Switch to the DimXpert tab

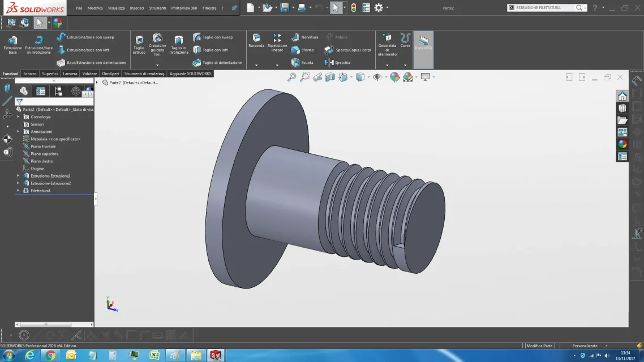pos(110,74)
